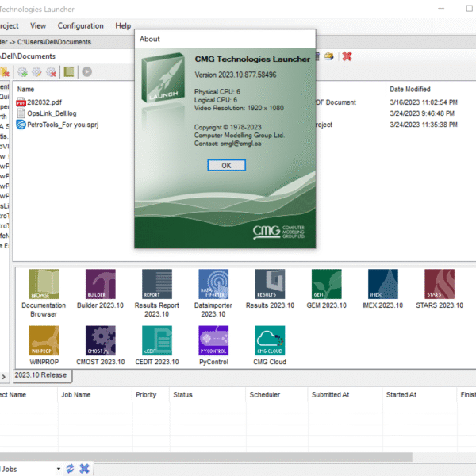The height and width of the screenshot is (476, 476).
Task: Open CEDIT 2023.10 editor
Action: pos(157,340)
